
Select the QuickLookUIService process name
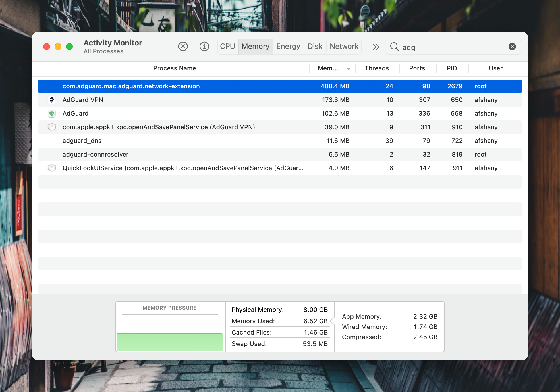183,168
